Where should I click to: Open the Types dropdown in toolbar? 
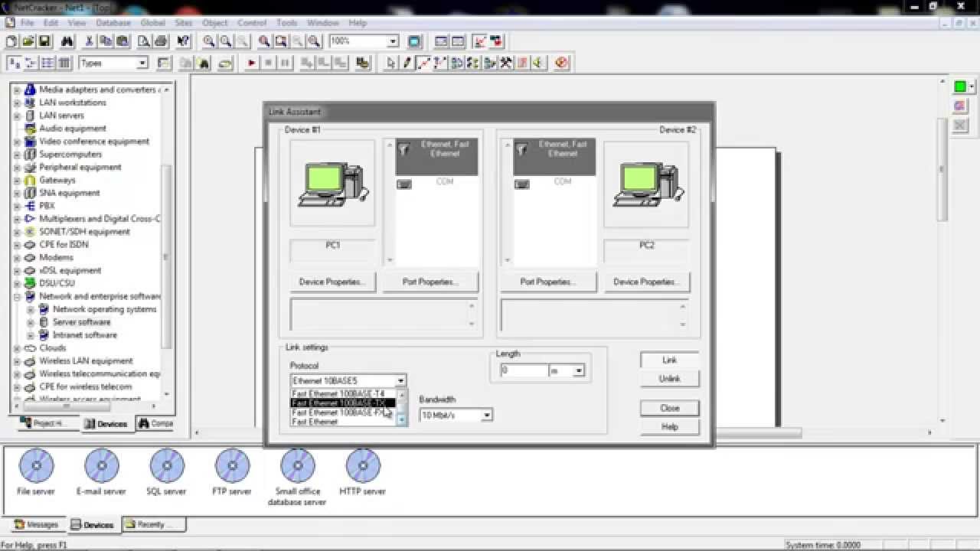tap(142, 64)
